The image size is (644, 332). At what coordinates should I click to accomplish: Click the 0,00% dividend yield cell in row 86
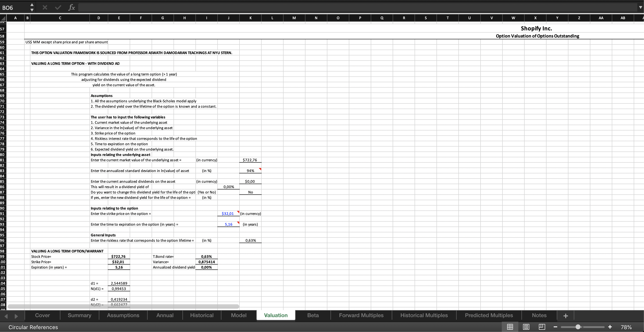click(x=229, y=187)
